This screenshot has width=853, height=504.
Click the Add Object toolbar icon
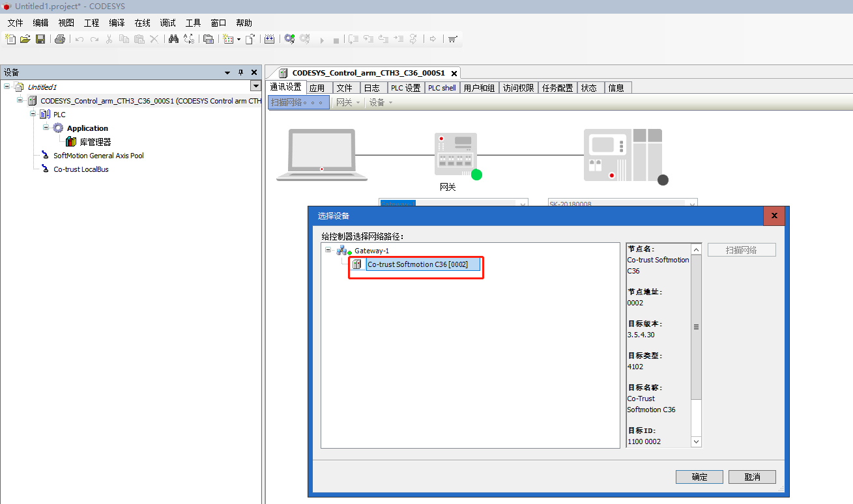[x=228, y=39]
